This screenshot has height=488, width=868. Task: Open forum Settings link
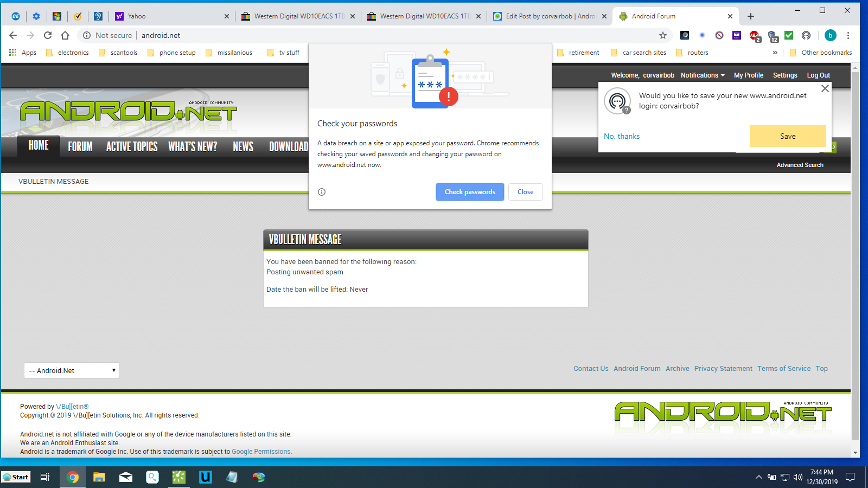point(785,75)
